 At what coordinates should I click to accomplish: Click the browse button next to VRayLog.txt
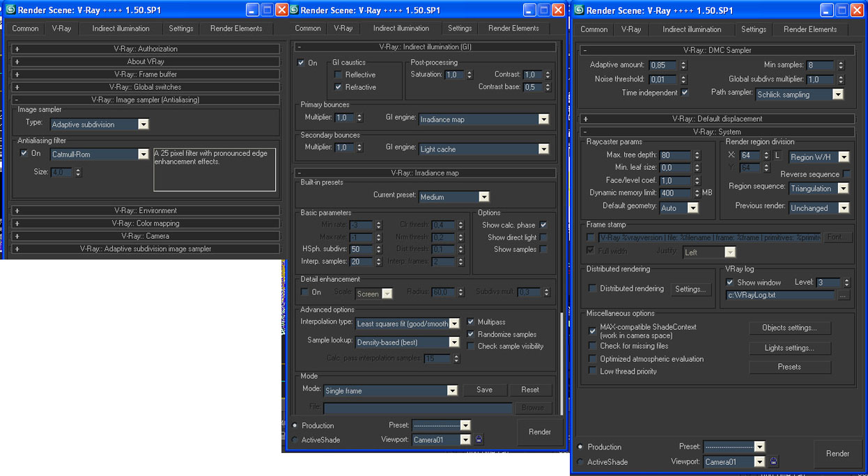[844, 295]
